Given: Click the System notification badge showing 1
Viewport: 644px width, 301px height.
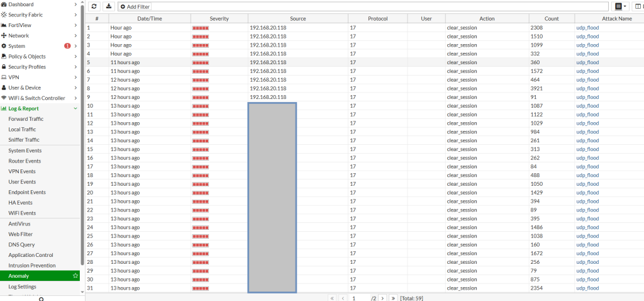Looking at the screenshot, I should coord(67,46).
